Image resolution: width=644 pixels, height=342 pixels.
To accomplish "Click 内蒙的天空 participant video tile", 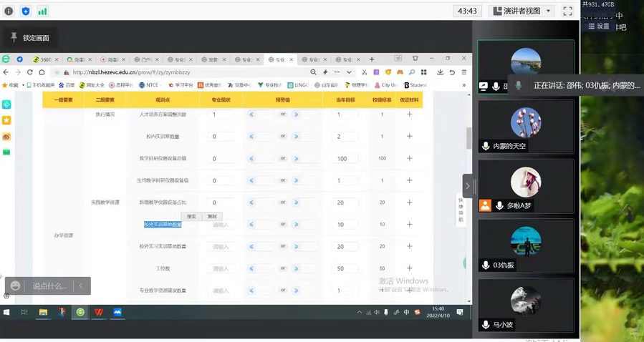I will click(526, 126).
